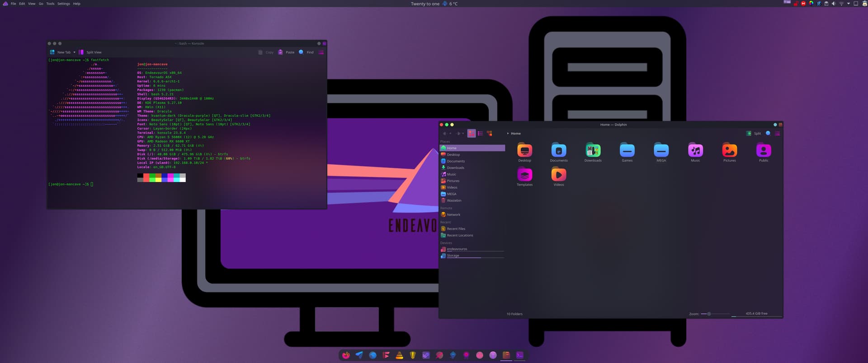
Task: Open the Dolphin hamburger menu
Action: [x=777, y=133]
